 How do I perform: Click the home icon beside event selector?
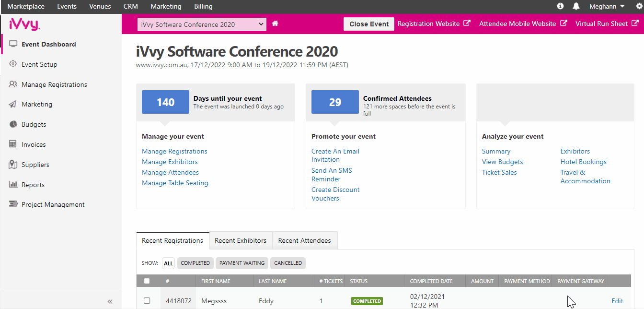pos(275,24)
